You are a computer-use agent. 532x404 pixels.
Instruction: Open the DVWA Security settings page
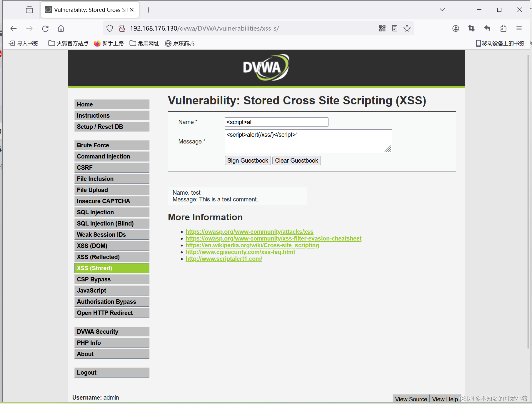112,332
